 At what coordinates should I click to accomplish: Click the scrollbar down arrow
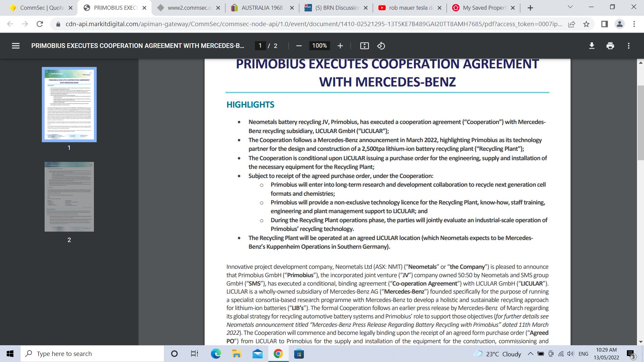(x=640, y=342)
